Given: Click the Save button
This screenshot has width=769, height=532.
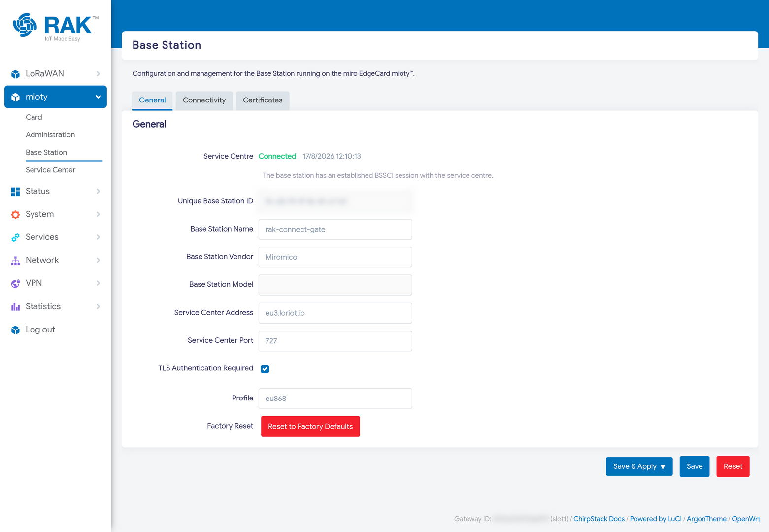Looking at the screenshot, I should coord(695,466).
